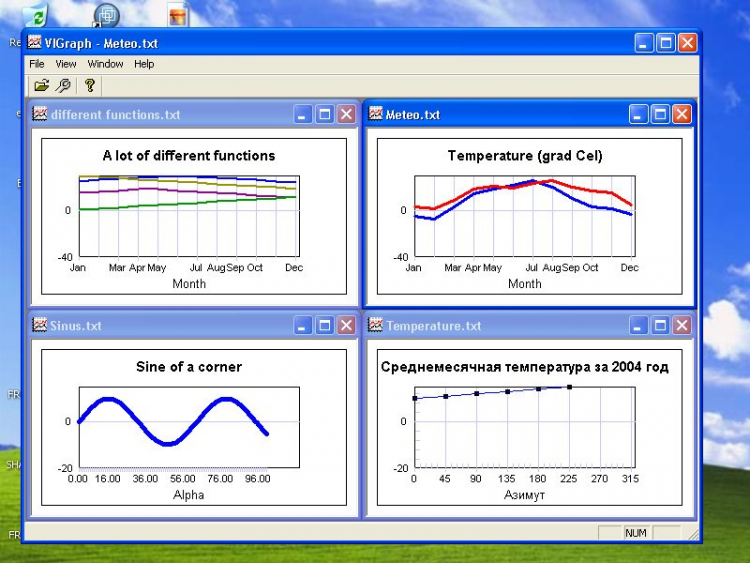The image size is (750, 563).
Task: Close the main VIGraph window
Action: pos(688,43)
